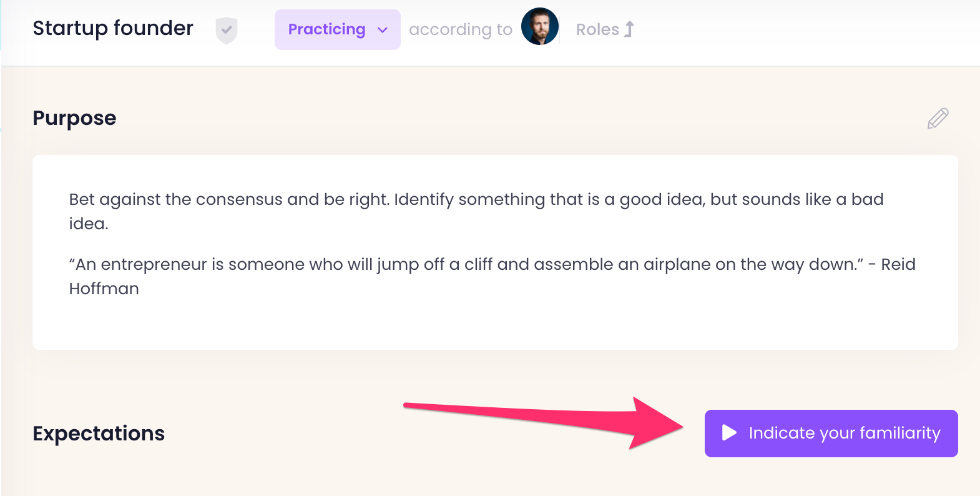Click 'idea.' on the second line of the purpose text
Screen dimensions: 980x496
(89, 224)
